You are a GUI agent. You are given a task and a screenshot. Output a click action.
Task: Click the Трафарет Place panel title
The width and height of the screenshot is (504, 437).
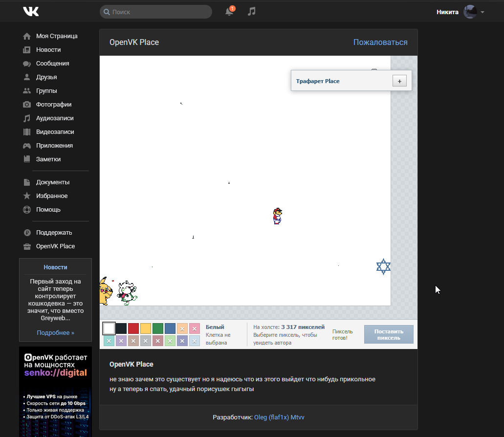click(318, 81)
